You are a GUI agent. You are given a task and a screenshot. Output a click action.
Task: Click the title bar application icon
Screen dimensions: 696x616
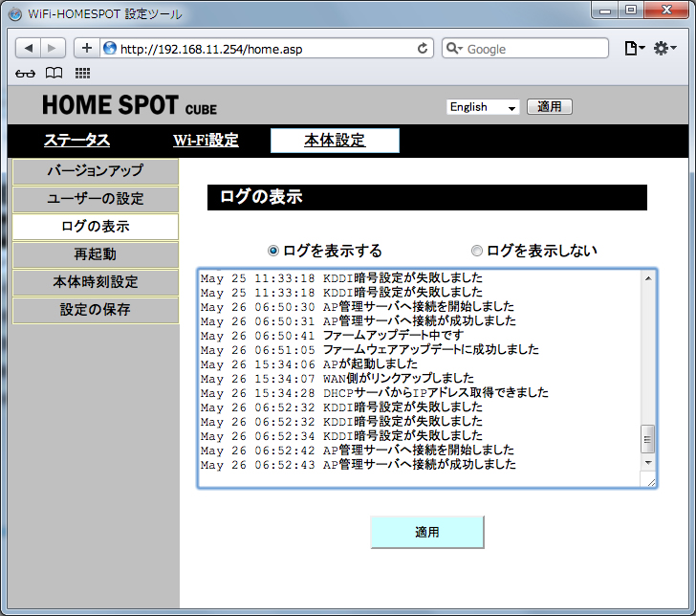(x=15, y=14)
